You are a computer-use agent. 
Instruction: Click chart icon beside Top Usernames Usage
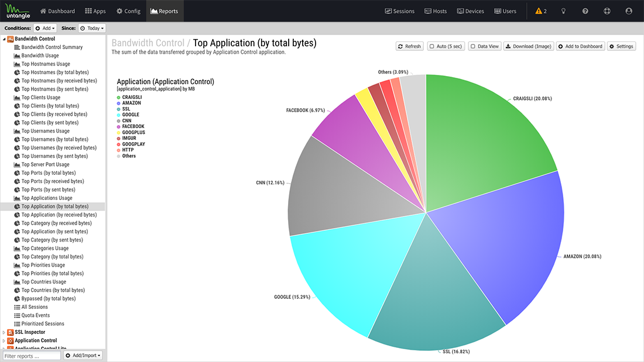click(x=17, y=131)
